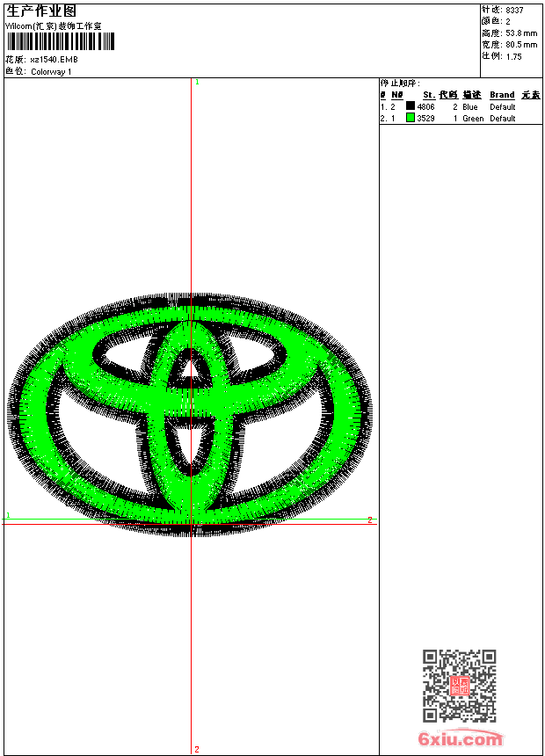Click the black thread color swatch
The width and height of the screenshot is (545, 756).
pyautogui.click(x=411, y=105)
